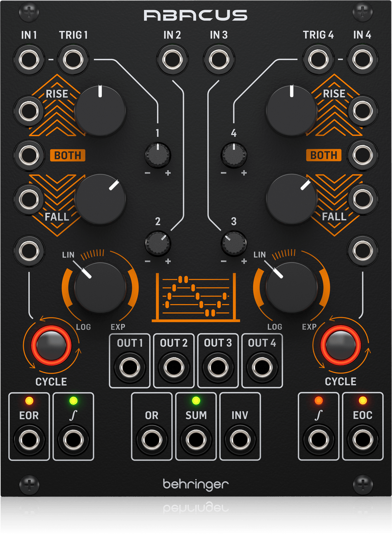Click the EOR output jack
The width and height of the screenshot is (392, 535).
pos(29,440)
